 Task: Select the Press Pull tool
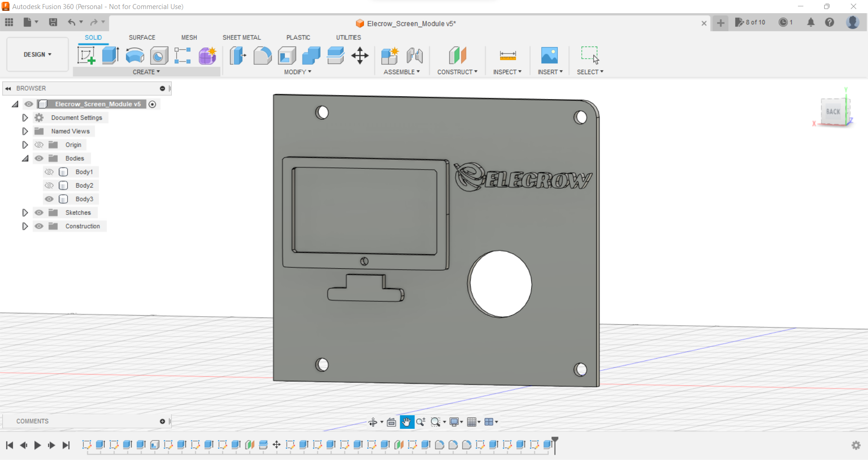(238, 56)
